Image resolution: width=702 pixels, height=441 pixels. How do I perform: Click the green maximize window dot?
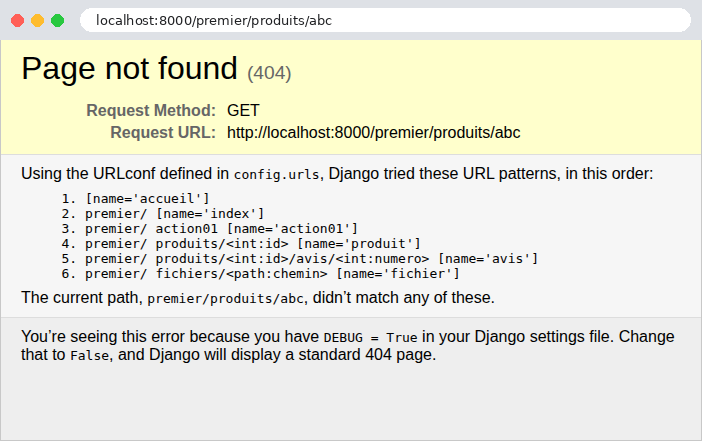click(x=57, y=21)
